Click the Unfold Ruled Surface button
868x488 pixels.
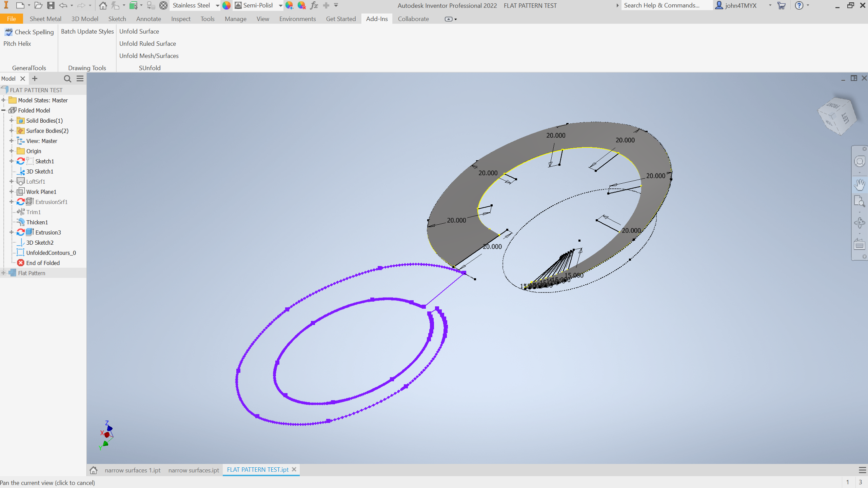(147, 44)
